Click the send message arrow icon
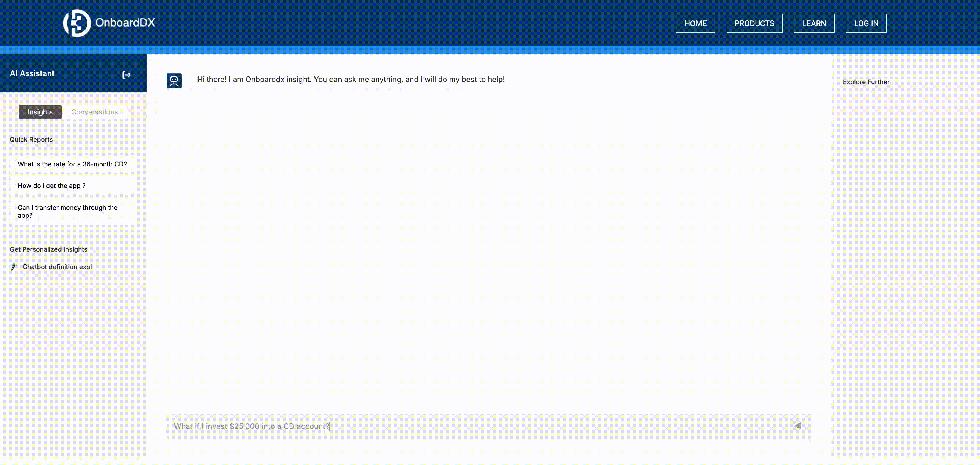This screenshot has height=465, width=980. coord(798,426)
